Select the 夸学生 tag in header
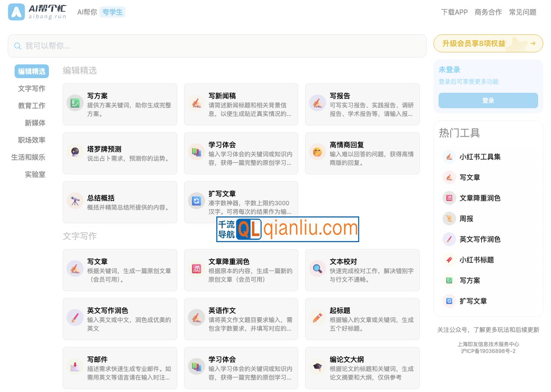Viewport: 551px width, 392px height. point(112,12)
